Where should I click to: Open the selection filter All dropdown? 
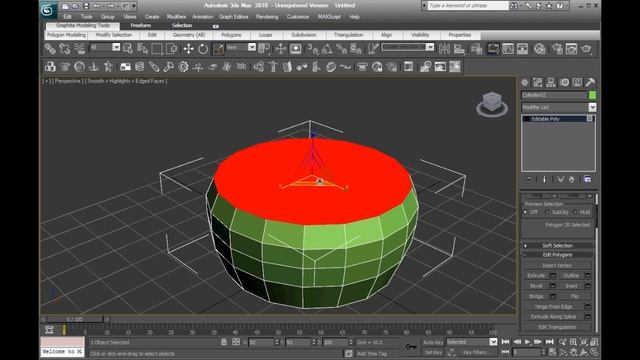[x=116, y=47]
